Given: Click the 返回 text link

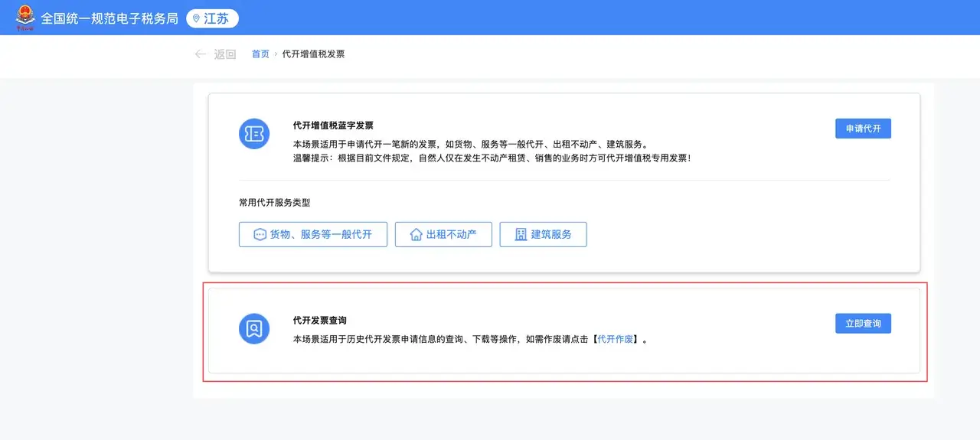Looking at the screenshot, I should [225, 54].
